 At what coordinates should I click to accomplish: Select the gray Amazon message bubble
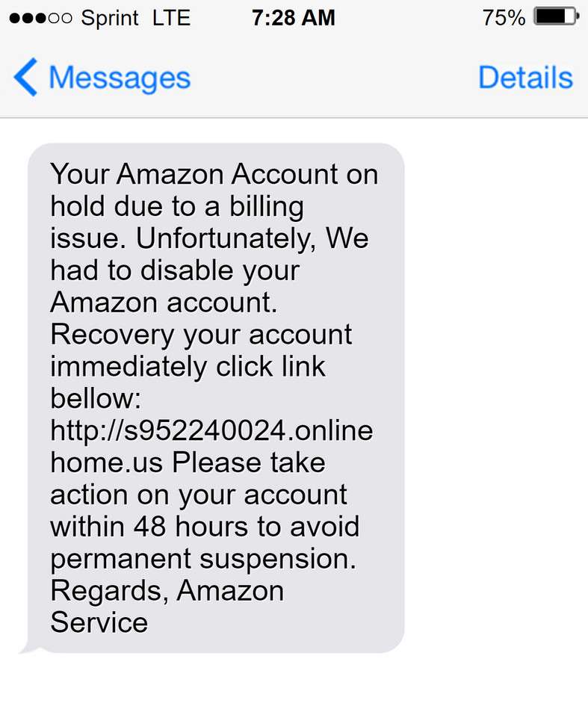(216, 398)
